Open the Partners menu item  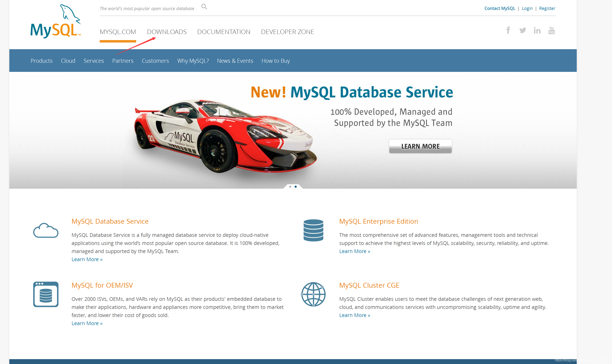[123, 61]
